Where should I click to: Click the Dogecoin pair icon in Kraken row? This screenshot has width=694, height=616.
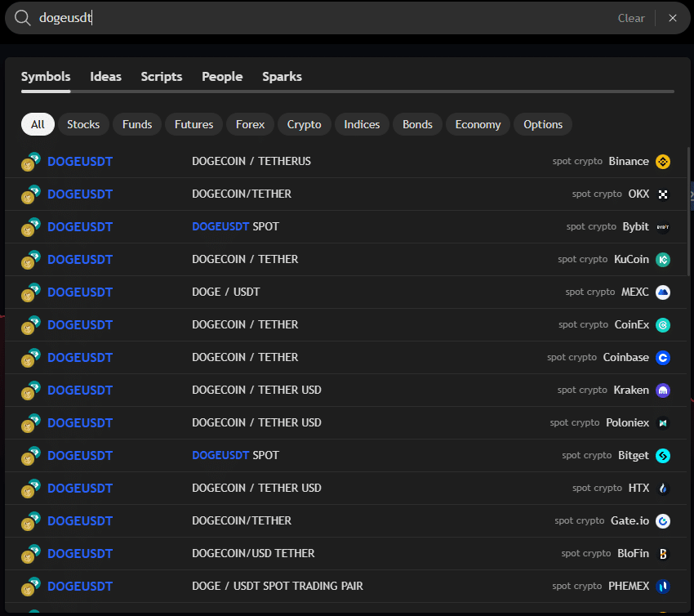coord(30,391)
